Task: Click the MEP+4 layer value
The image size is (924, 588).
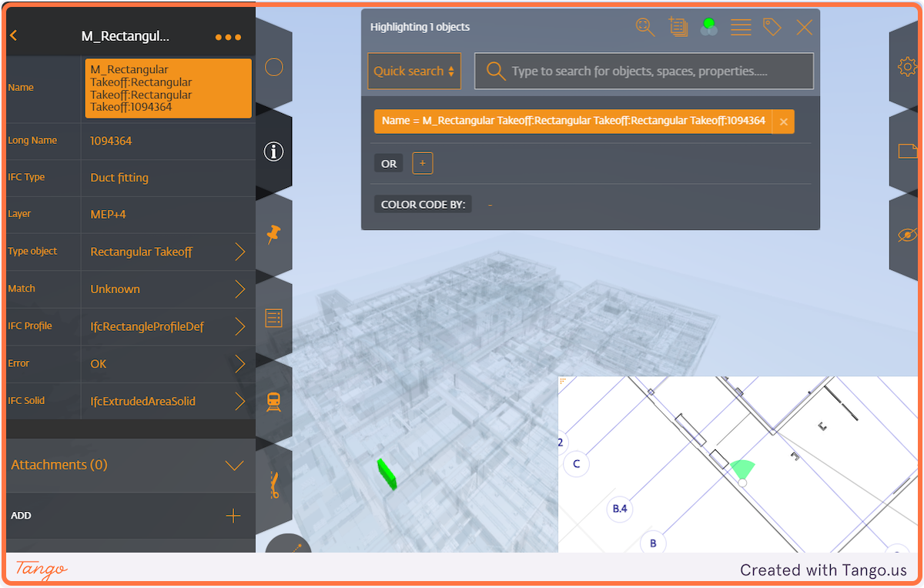Action: click(108, 215)
